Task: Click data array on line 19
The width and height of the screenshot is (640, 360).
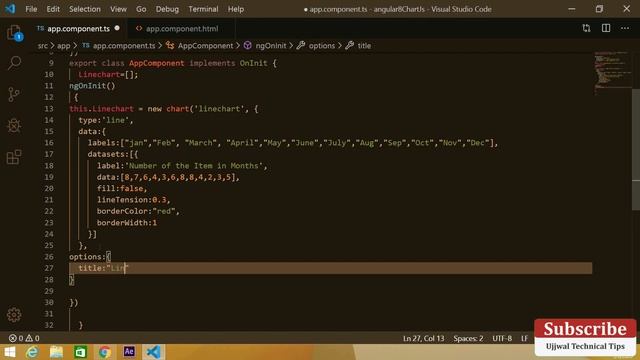Action: tap(178, 177)
